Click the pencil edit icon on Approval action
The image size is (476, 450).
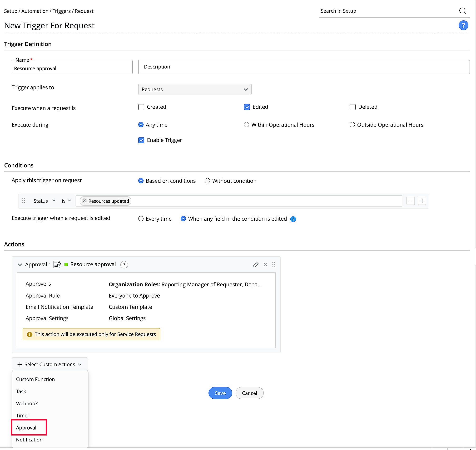pyautogui.click(x=255, y=264)
